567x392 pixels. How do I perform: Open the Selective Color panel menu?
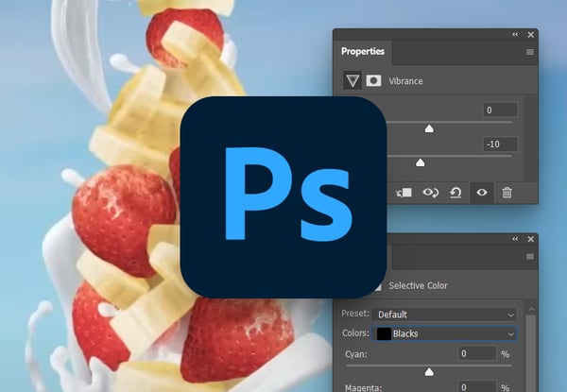530,257
